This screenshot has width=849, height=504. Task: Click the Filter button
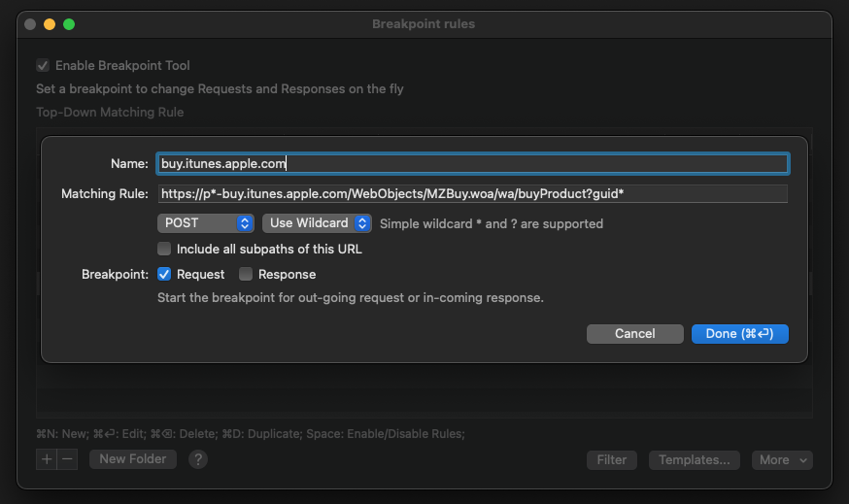click(x=612, y=460)
